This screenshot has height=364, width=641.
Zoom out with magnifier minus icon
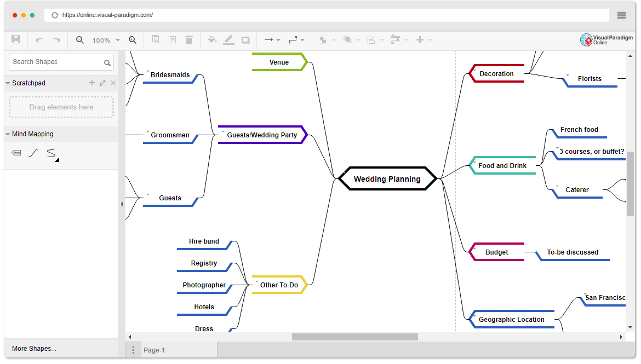point(80,39)
